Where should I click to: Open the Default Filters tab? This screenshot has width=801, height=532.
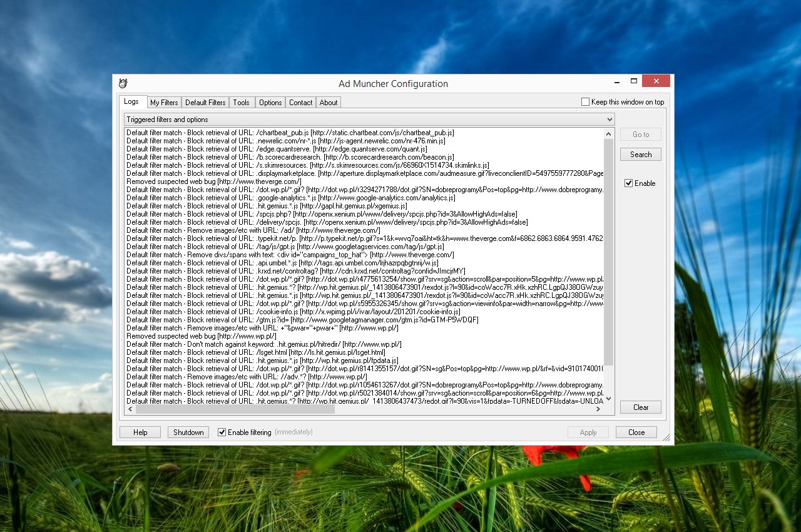[x=205, y=103]
